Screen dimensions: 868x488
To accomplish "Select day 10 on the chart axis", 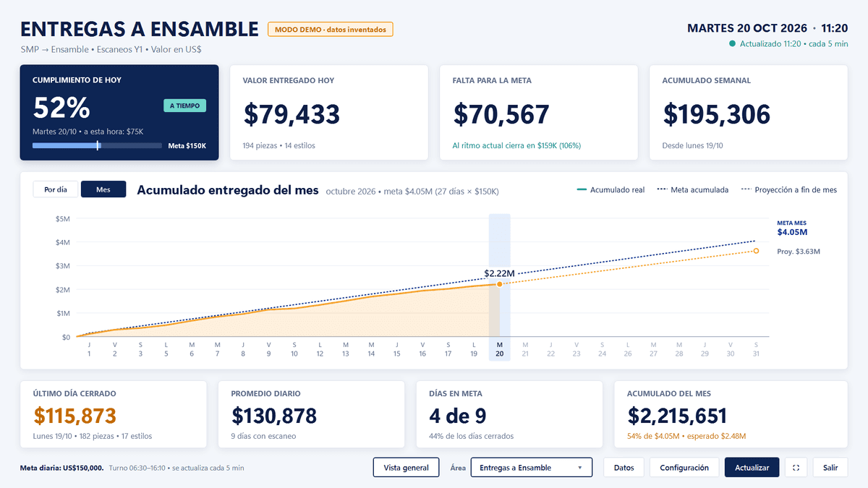I will 294,349.
